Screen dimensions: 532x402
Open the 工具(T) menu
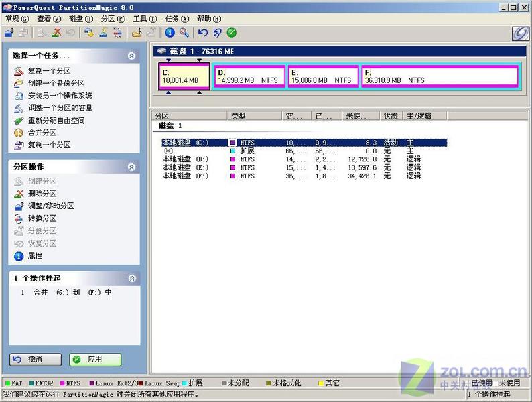(x=145, y=19)
